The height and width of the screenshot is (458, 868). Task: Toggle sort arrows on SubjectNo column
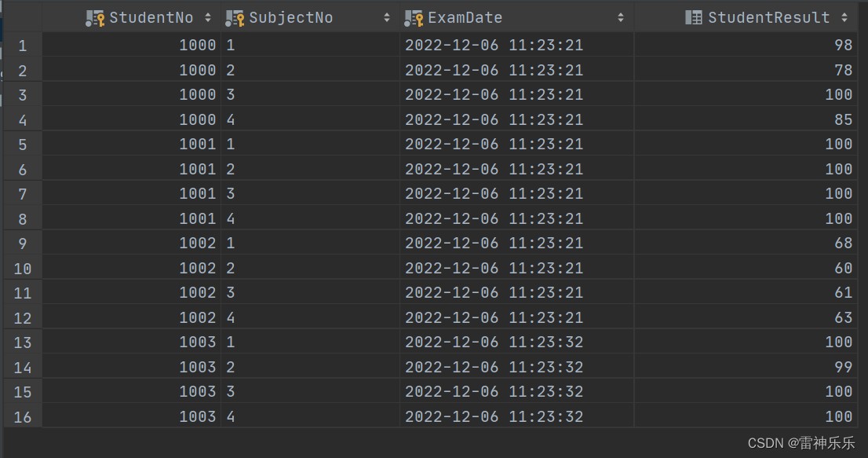pyautogui.click(x=387, y=18)
